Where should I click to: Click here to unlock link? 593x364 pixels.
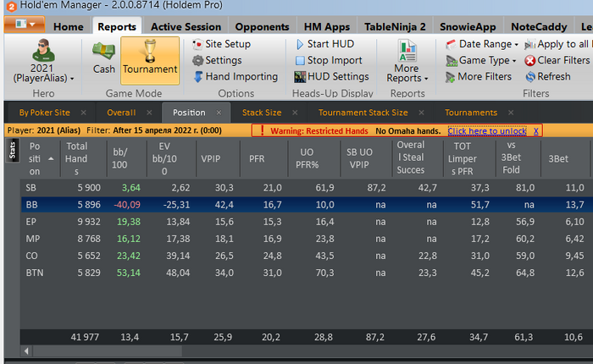point(486,130)
